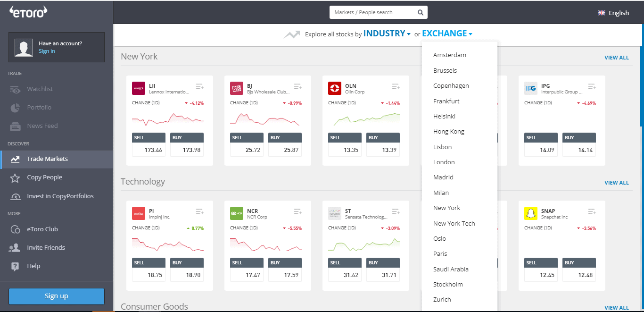This screenshot has width=644, height=312.
Task: Sell LII at 173.46
Action: coord(149,144)
